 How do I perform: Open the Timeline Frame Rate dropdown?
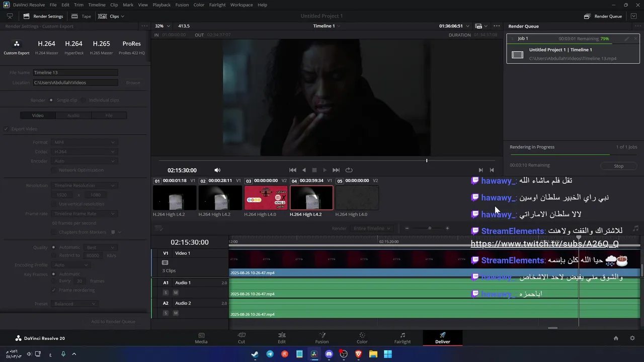pyautogui.click(x=85, y=214)
